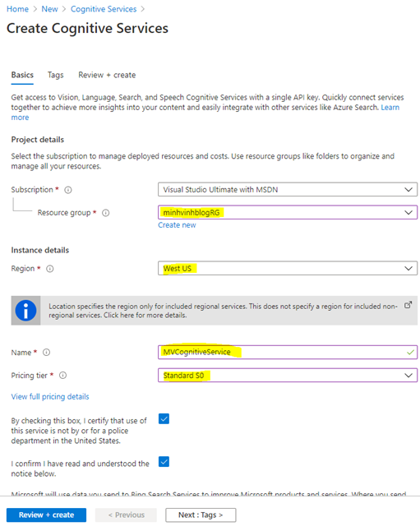Open View full pricing details link
The width and height of the screenshot is (420, 531).
(50, 396)
